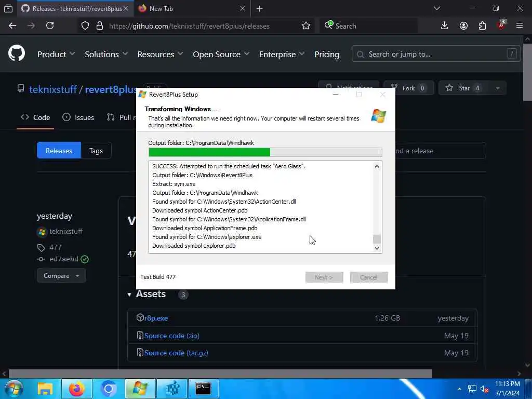Click verified commit checkmark icon
532x399 pixels.
(x=85, y=259)
